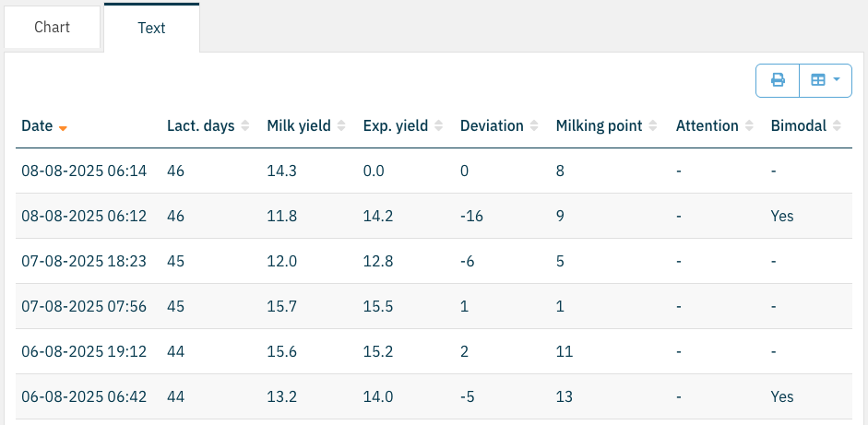Sort by Date column arrow
The image size is (868, 425).
[63, 127]
